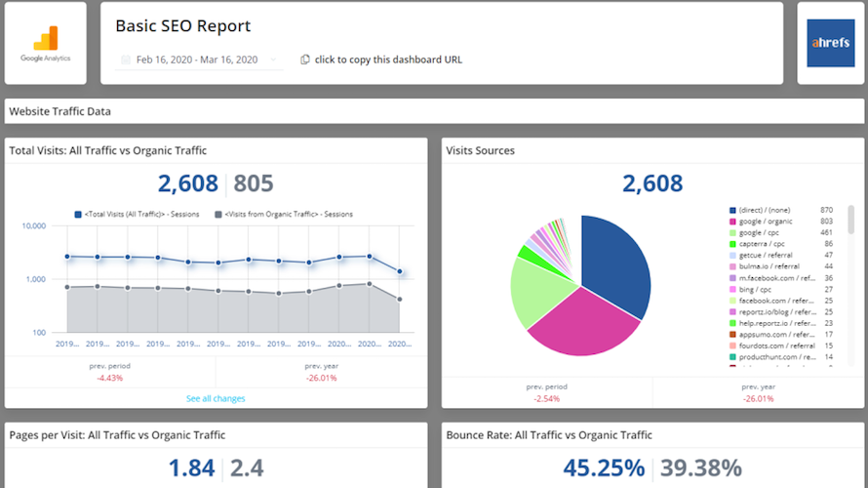Click the calendar icon beside date range
Screen dimensions: 868x488
tap(126, 60)
